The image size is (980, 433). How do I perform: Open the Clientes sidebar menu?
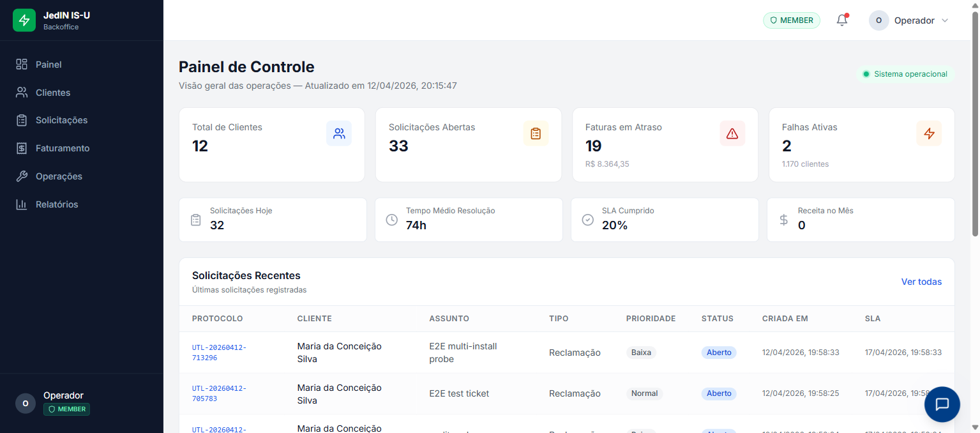[53, 93]
